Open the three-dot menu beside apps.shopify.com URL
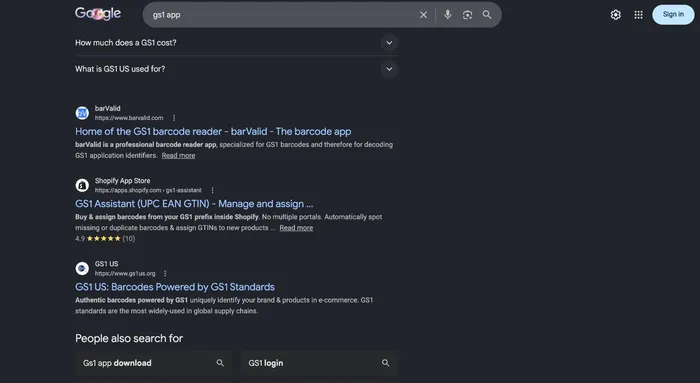 212,190
